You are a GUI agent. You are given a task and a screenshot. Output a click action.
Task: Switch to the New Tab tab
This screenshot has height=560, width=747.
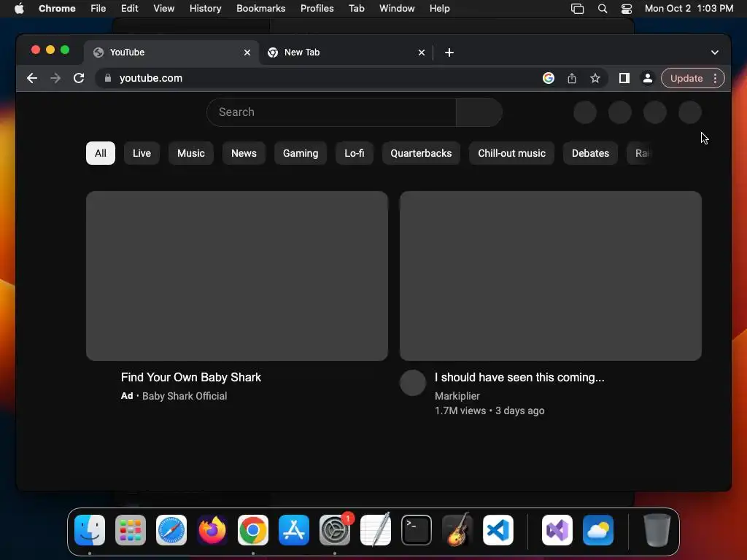[x=347, y=52]
